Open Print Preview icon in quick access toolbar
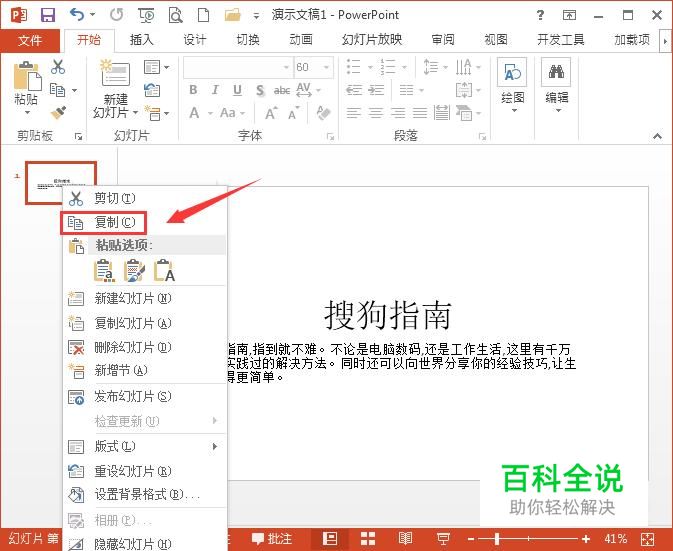Image resolution: width=673 pixels, height=551 pixels. (x=175, y=15)
